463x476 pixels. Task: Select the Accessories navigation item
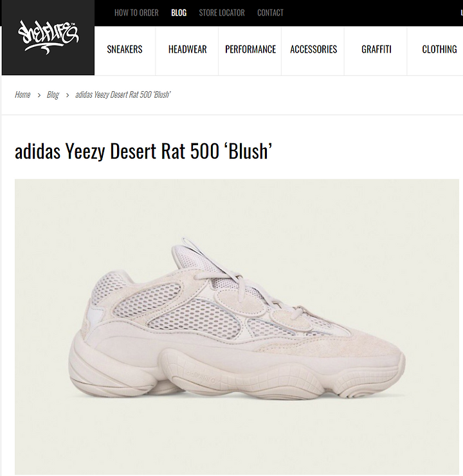(x=314, y=49)
